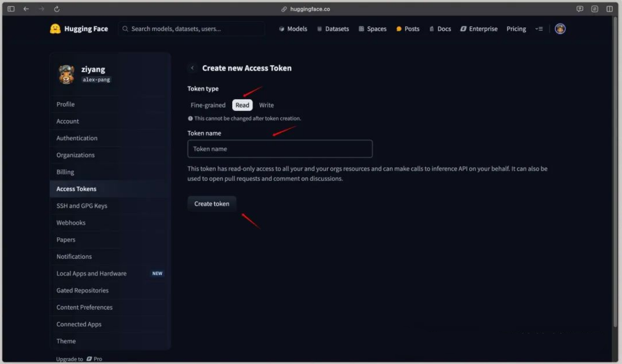Open Docs in the top navigation
This screenshot has width=622, height=364.
click(x=440, y=29)
